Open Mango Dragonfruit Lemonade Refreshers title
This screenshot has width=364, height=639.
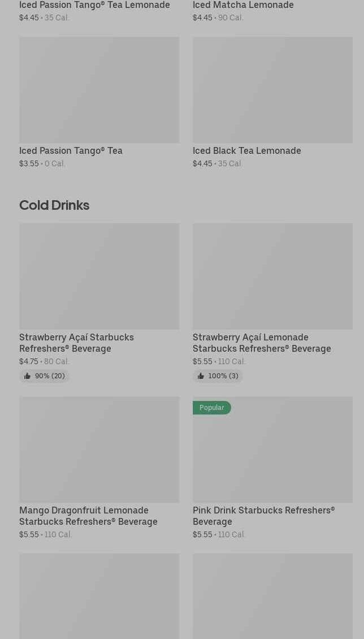point(88,516)
